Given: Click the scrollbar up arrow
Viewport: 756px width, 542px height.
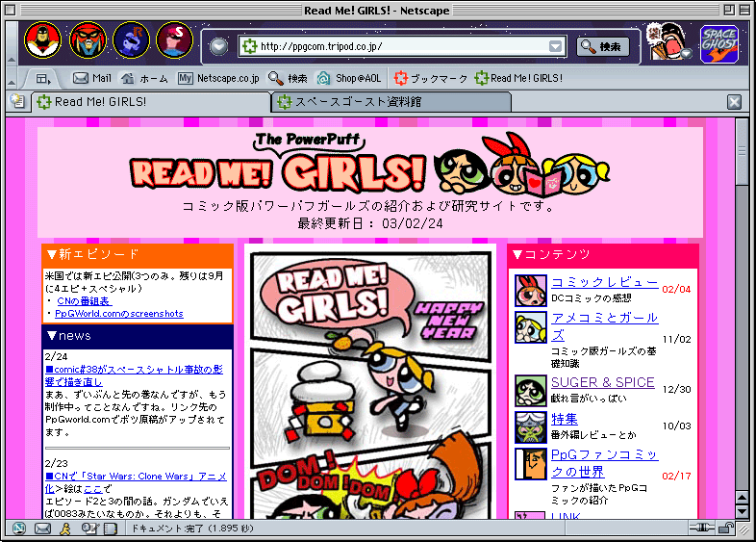Looking at the screenshot, I should click(742, 497).
